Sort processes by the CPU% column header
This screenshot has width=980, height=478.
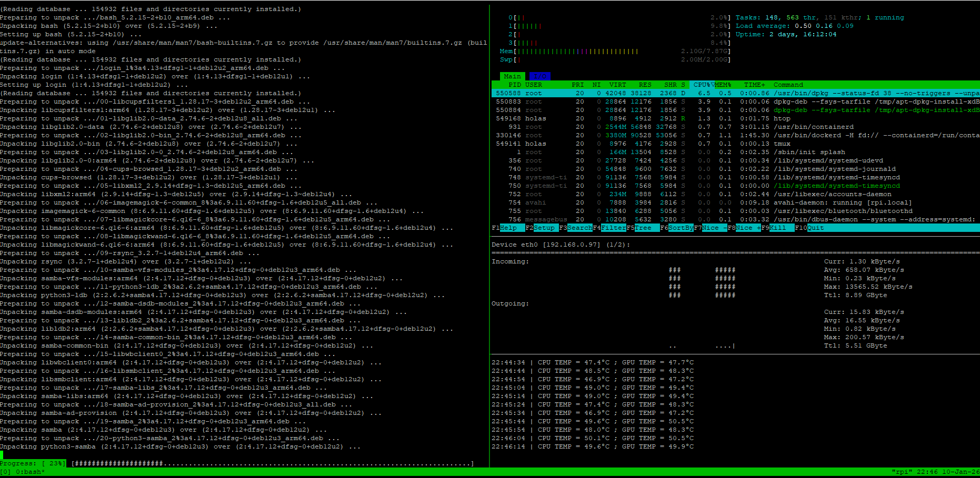pyautogui.click(x=702, y=85)
